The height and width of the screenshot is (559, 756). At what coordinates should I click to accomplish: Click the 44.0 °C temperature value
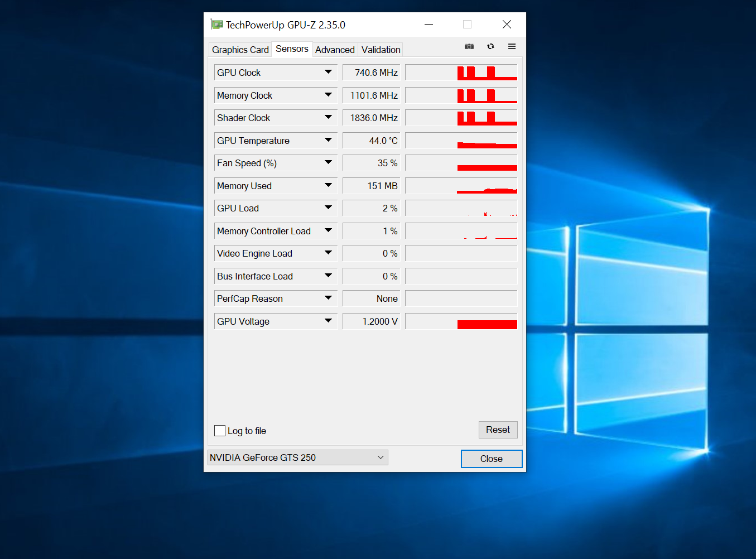click(372, 141)
